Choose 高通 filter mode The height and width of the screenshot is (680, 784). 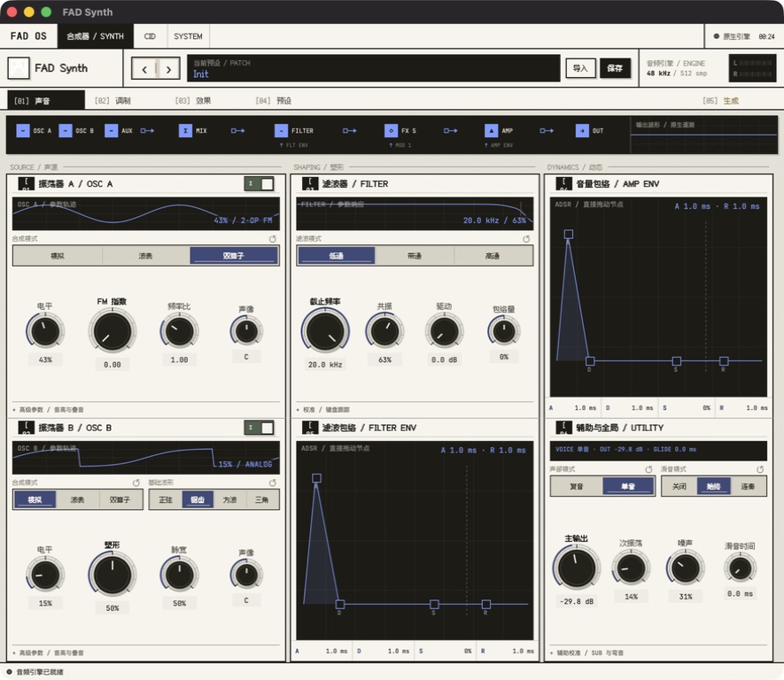coord(493,256)
